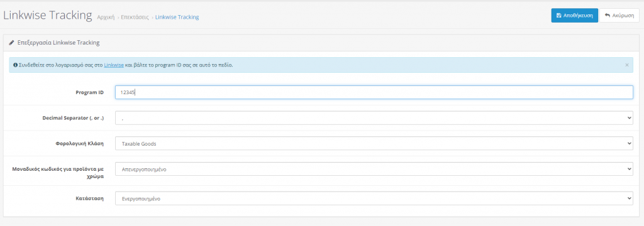Image resolution: width=644 pixels, height=226 pixels.
Task: Click the Program ID label
Action: pyautogui.click(x=89, y=93)
